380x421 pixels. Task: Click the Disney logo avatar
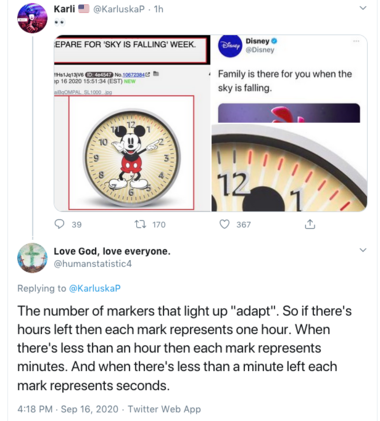(230, 46)
